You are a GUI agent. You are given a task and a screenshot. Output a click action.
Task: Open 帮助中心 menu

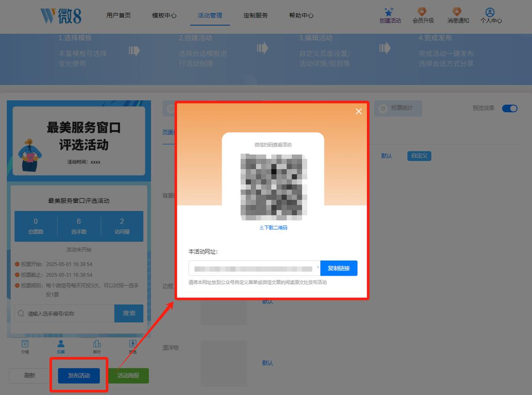[301, 15]
